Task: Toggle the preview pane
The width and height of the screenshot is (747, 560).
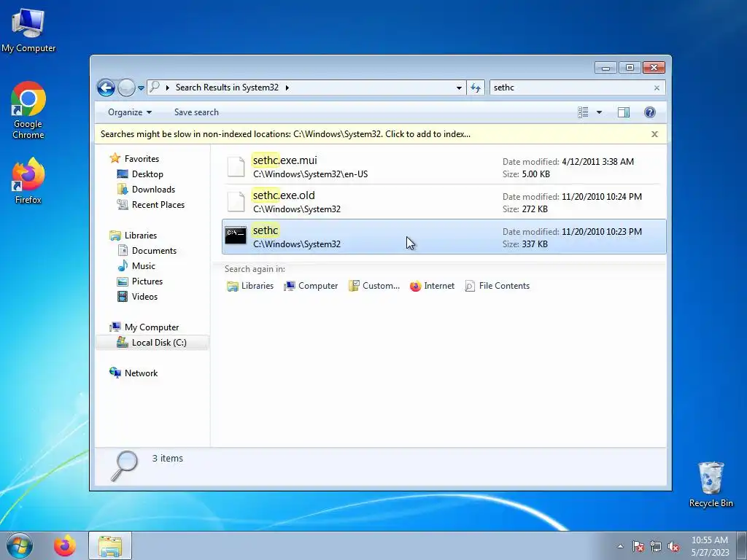Action: coord(624,112)
